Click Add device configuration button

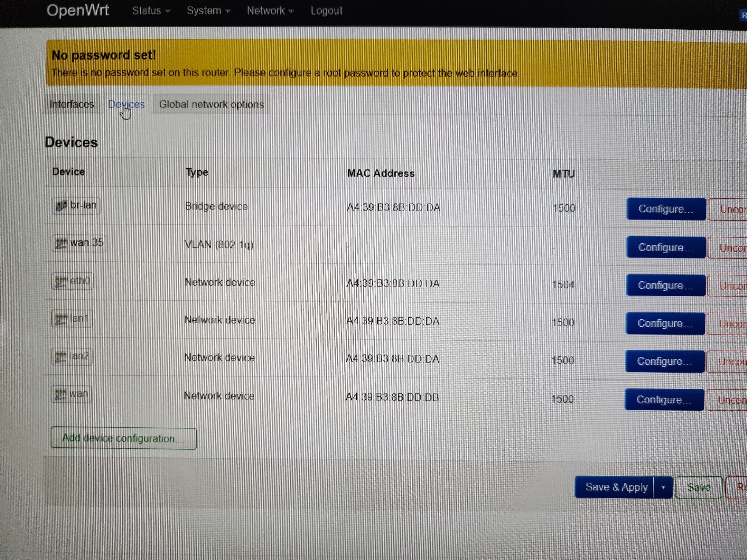[x=124, y=438]
